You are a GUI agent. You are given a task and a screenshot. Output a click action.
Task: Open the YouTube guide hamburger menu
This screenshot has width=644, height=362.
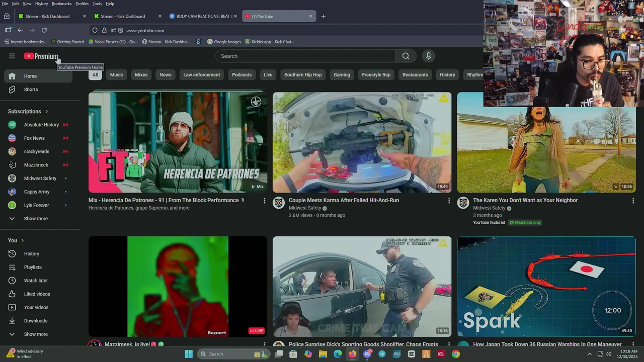pos(12,56)
